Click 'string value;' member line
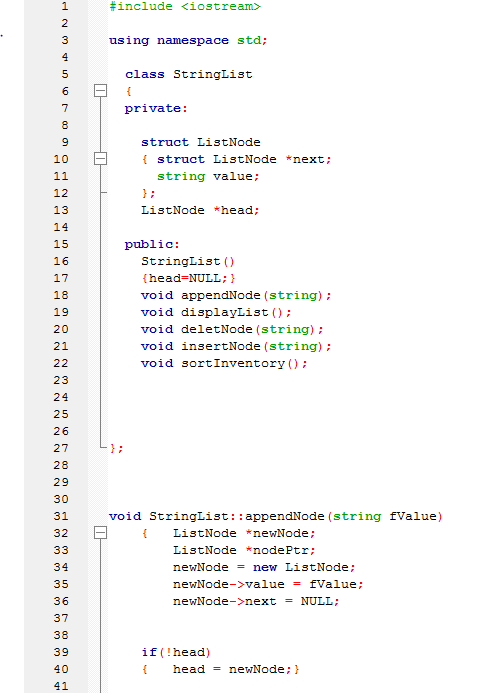This screenshot has width=491, height=693. (x=208, y=176)
